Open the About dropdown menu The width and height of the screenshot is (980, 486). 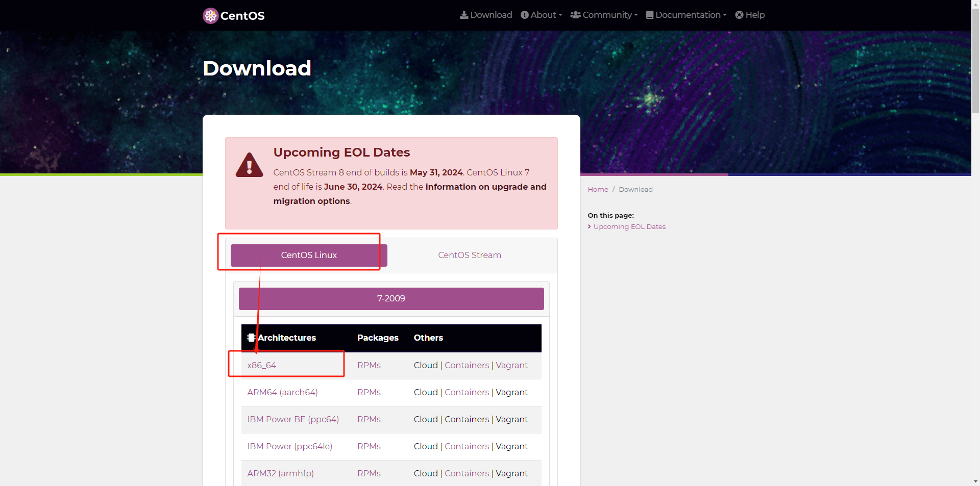click(542, 15)
